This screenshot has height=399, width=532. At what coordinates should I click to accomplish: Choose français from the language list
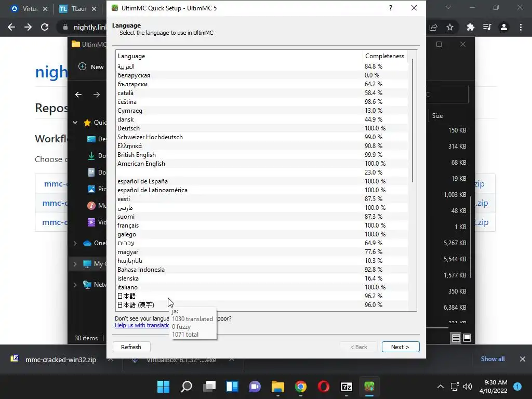[x=262, y=225]
